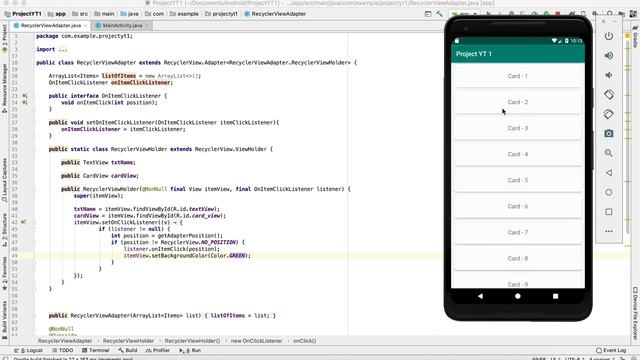Click the listener.onItemClick(position) line

[x=171, y=249]
